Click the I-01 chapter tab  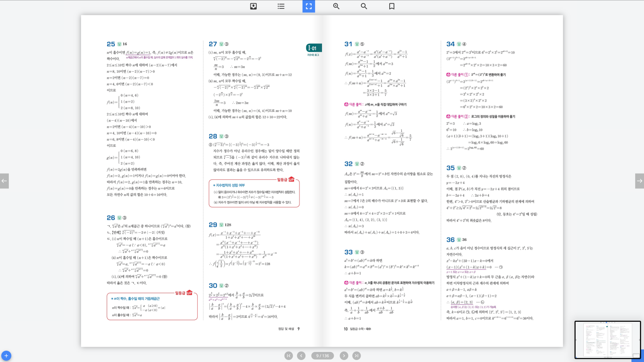pos(314,48)
